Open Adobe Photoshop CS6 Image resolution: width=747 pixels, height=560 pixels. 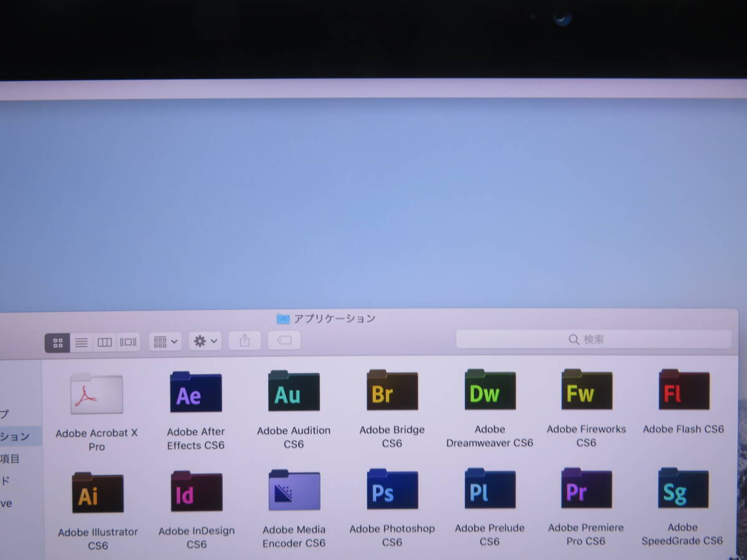[391, 491]
